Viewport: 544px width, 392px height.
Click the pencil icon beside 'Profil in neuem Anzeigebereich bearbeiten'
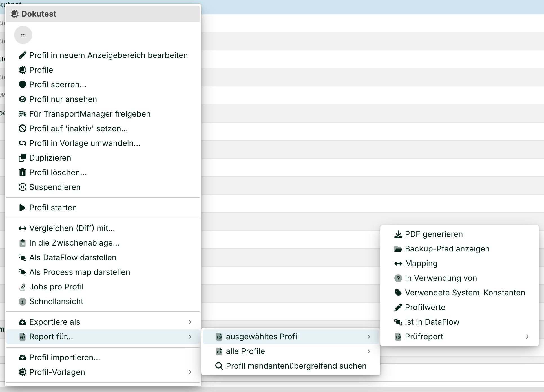[23, 55]
